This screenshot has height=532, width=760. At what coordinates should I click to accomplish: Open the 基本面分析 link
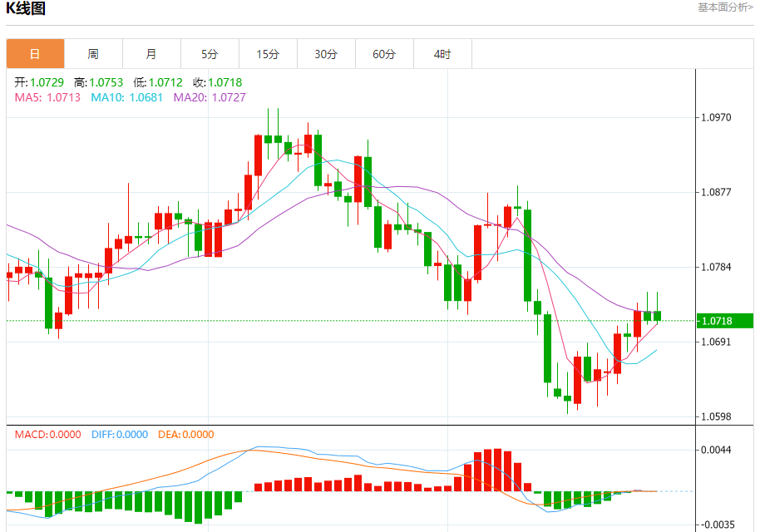(x=725, y=7)
